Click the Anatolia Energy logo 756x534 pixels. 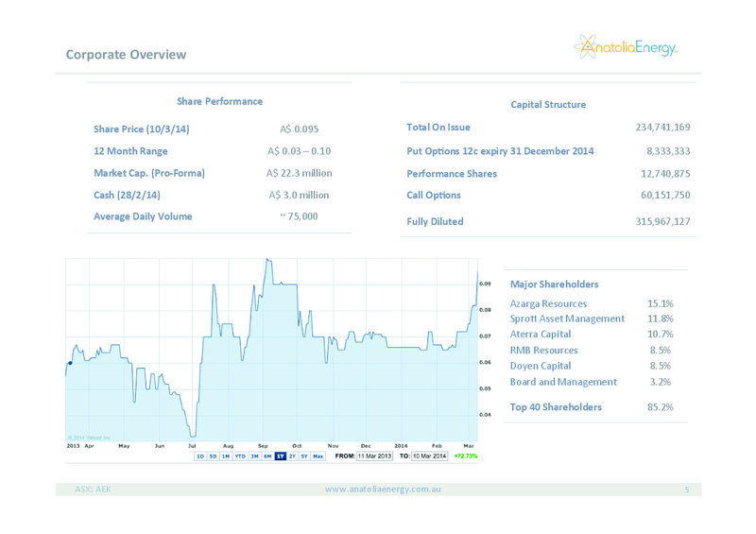pos(626,47)
